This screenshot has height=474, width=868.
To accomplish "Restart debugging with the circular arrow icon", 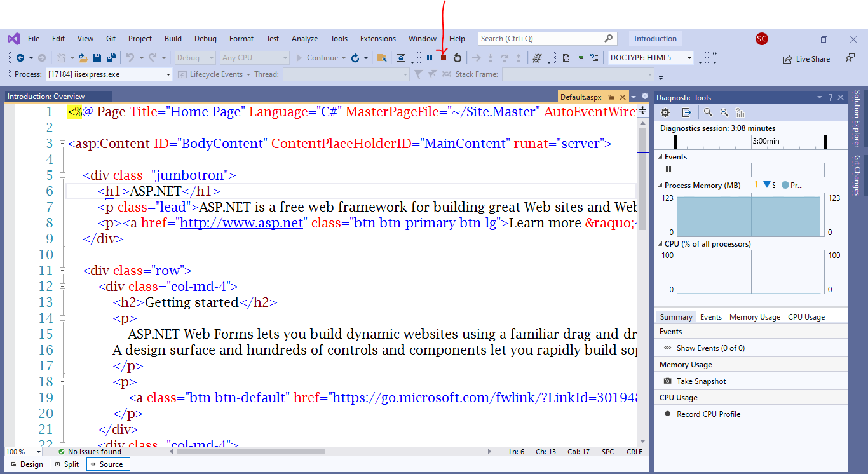I will (x=457, y=58).
